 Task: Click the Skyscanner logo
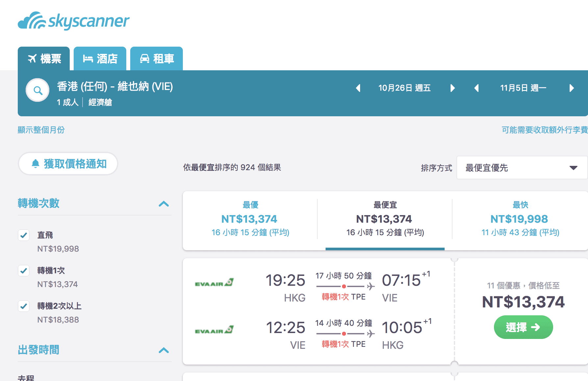(74, 21)
